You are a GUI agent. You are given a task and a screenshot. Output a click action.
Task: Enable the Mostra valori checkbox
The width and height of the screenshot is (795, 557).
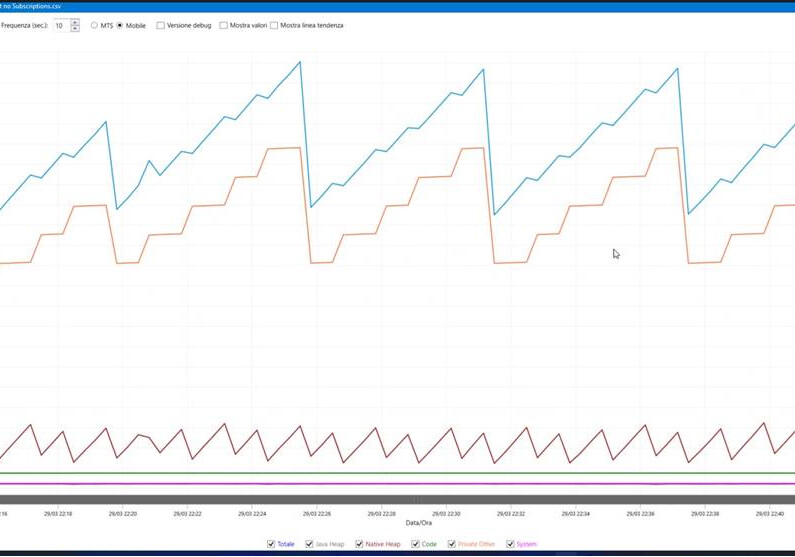click(224, 25)
